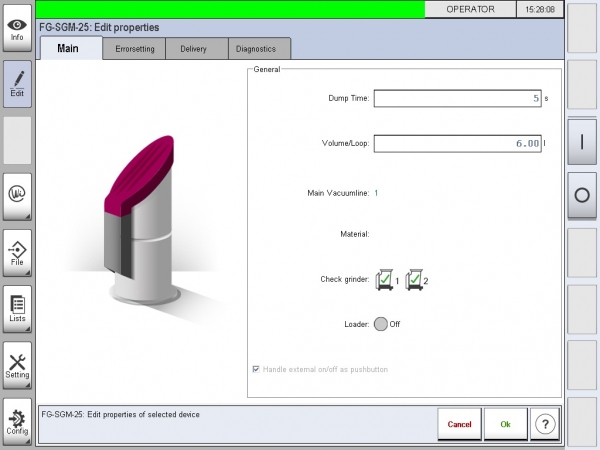Click the Dump Time input field
600x450 pixels.
(x=458, y=98)
